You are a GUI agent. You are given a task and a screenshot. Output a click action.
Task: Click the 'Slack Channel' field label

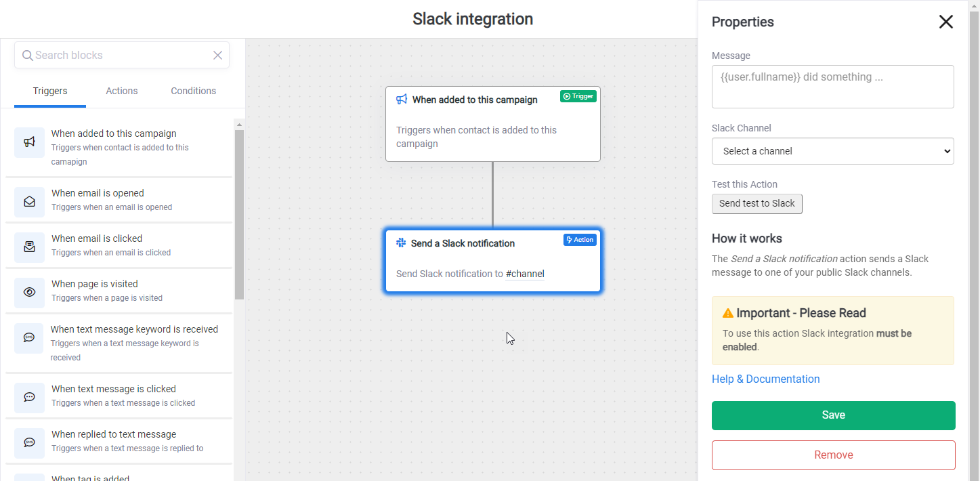tap(742, 128)
